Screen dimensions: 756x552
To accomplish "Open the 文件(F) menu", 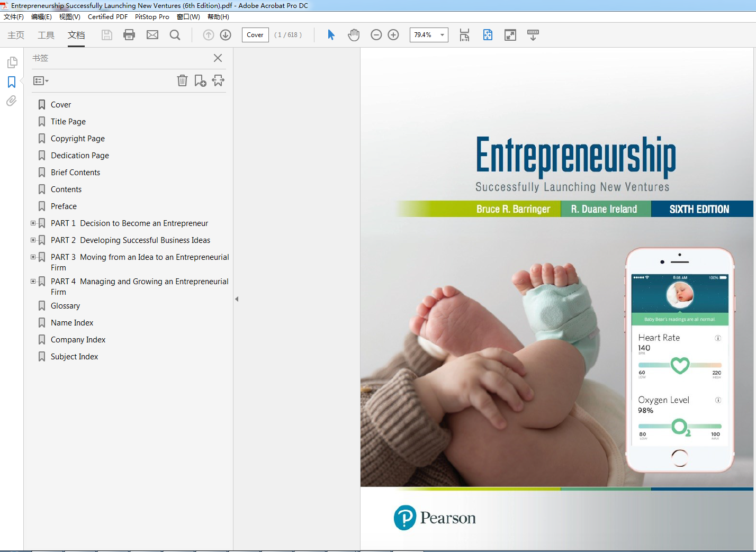I will point(14,17).
